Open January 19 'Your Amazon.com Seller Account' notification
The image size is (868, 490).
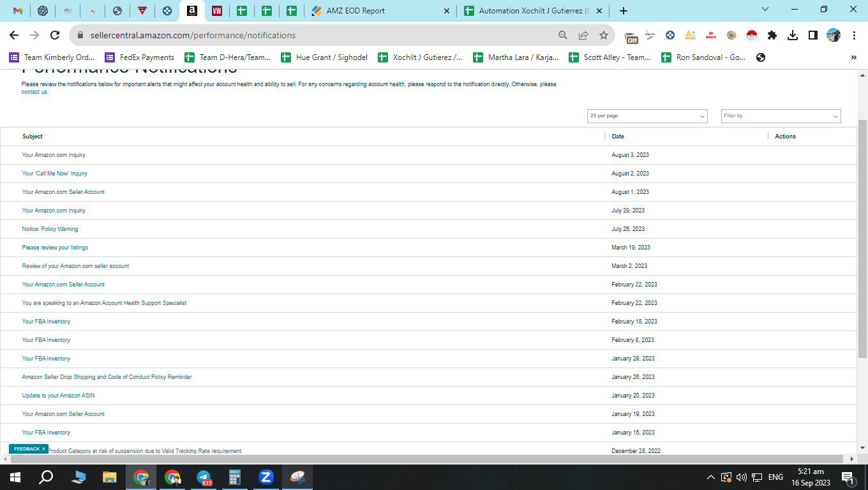(x=63, y=414)
